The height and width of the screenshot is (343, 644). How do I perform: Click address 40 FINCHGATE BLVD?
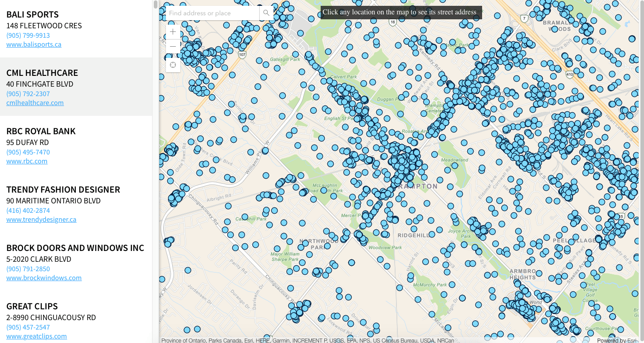(x=39, y=84)
